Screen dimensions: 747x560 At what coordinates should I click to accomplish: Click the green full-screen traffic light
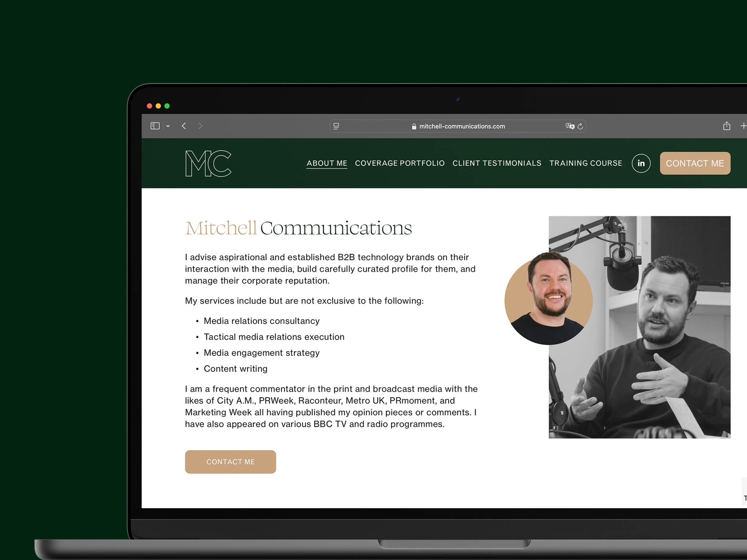point(167,106)
